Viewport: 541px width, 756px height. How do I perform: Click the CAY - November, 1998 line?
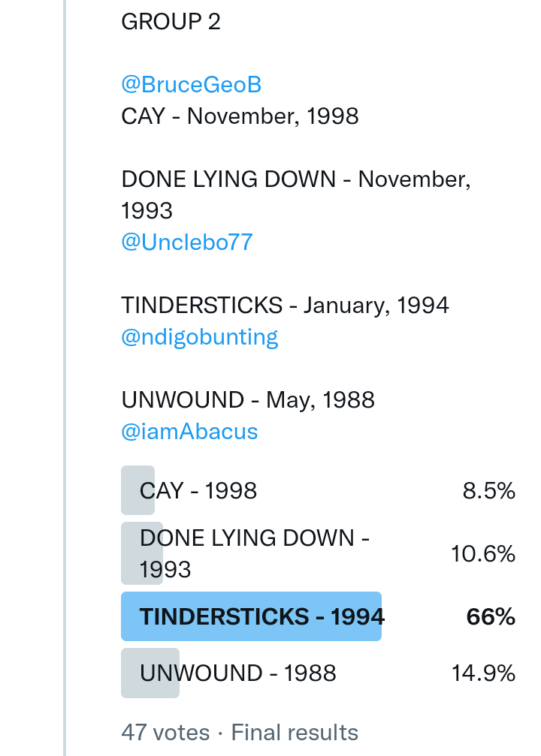coord(240,116)
